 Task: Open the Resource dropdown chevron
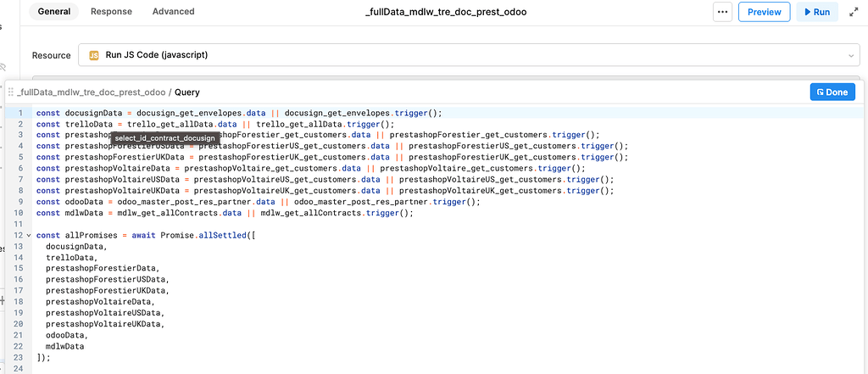850,55
